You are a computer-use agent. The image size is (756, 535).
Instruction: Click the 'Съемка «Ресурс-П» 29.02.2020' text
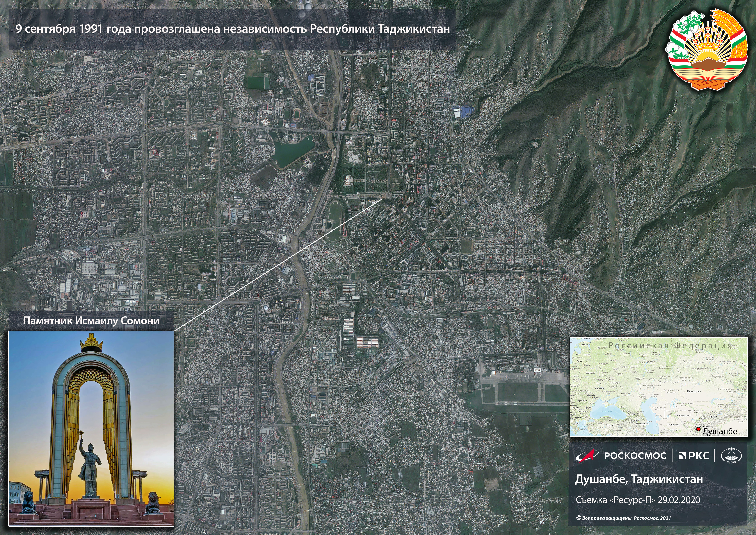pyautogui.click(x=638, y=500)
